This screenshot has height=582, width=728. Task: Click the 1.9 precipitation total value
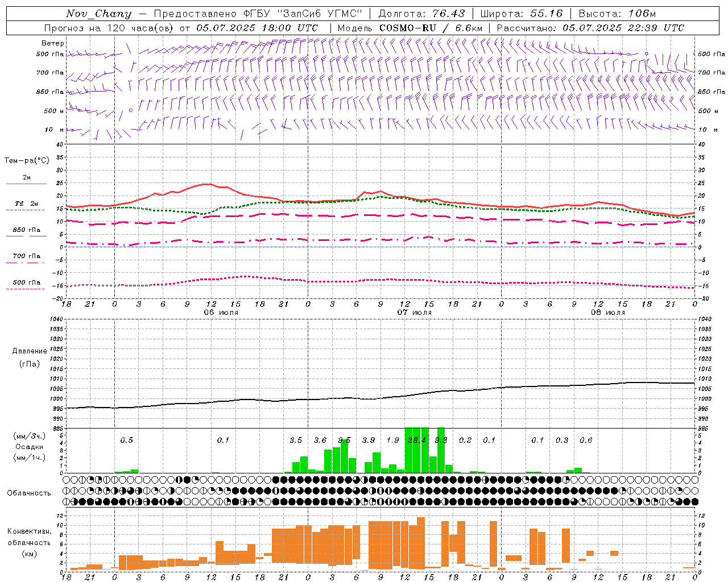click(392, 440)
